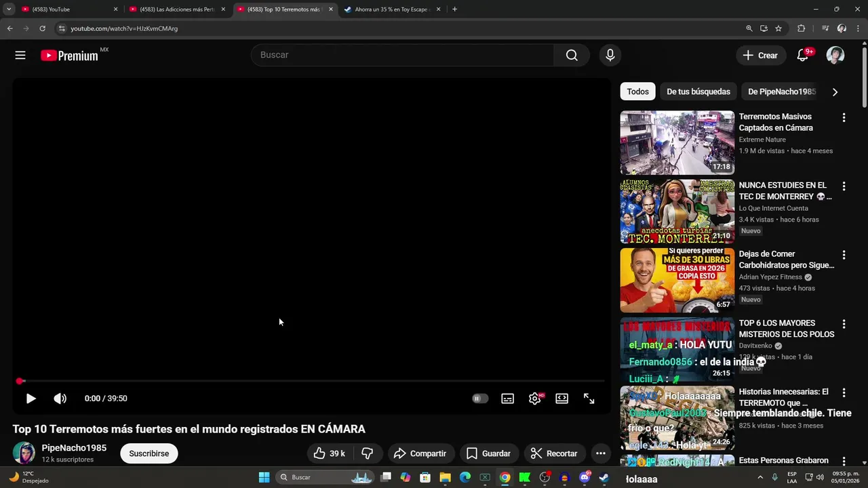Open the Windows Start menu
This screenshot has height=488, width=868.
[264, 477]
